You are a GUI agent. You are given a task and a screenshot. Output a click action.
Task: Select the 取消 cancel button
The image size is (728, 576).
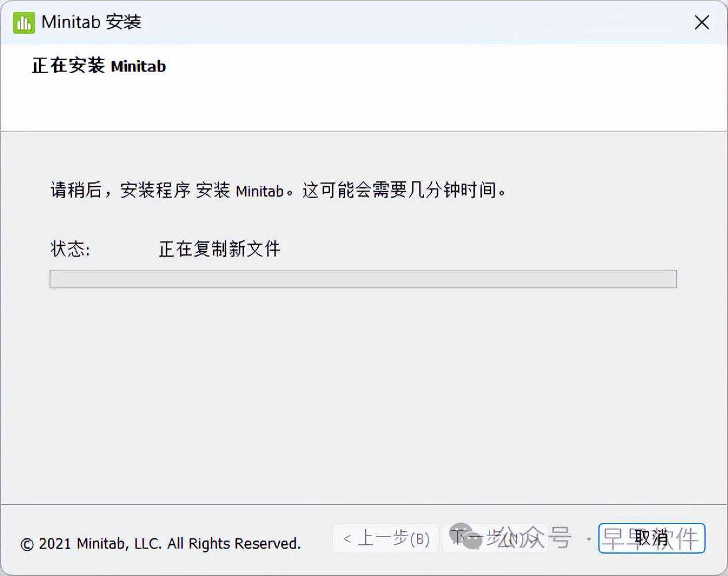[651, 538]
